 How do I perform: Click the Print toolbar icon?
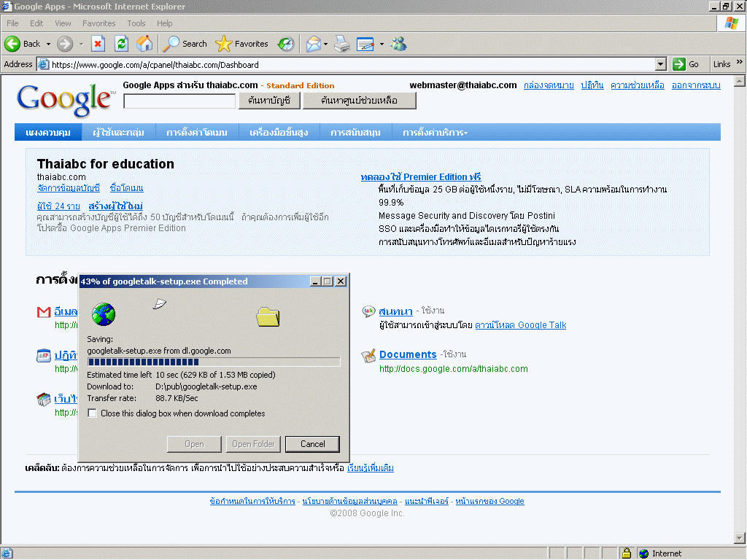coord(342,44)
